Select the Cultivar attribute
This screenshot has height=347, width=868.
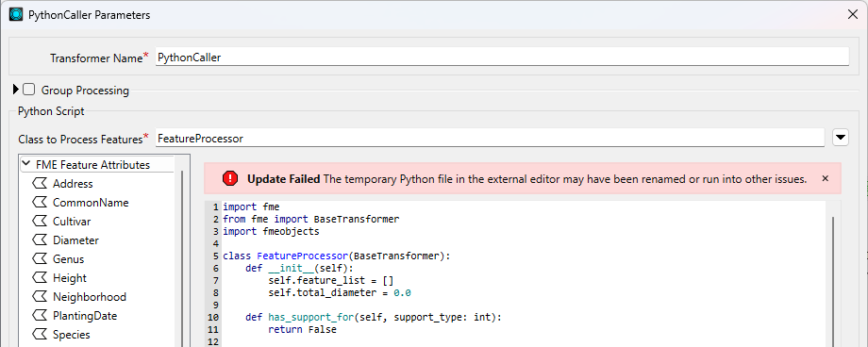(x=72, y=222)
